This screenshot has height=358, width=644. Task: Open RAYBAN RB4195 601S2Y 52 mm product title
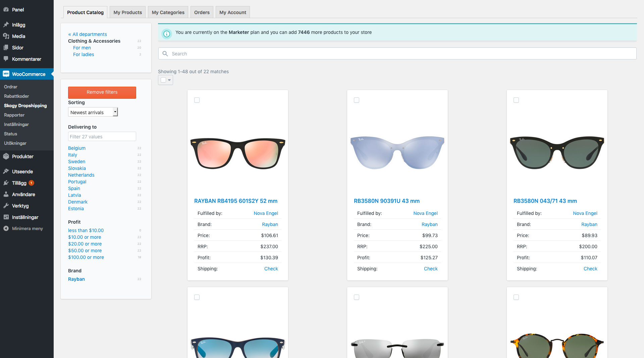click(236, 201)
